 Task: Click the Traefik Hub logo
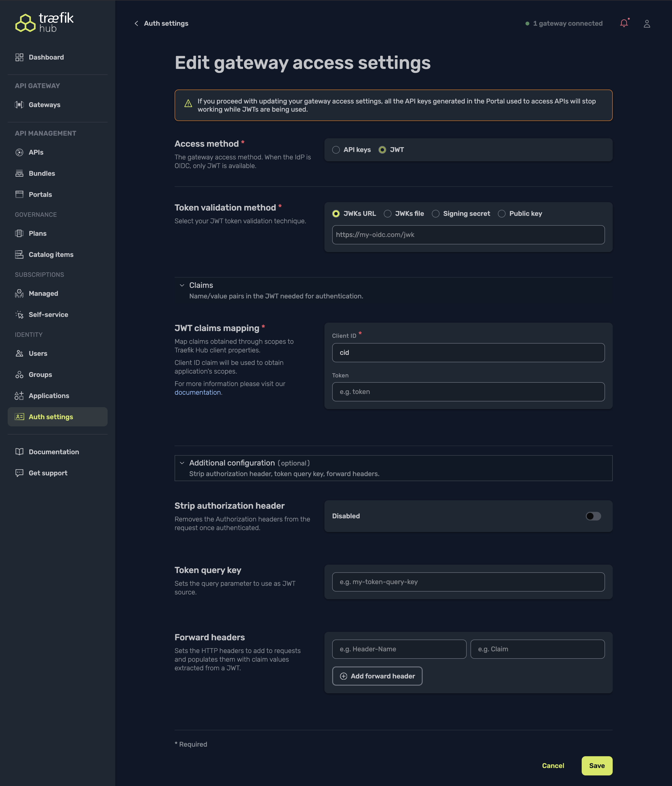pyautogui.click(x=44, y=23)
